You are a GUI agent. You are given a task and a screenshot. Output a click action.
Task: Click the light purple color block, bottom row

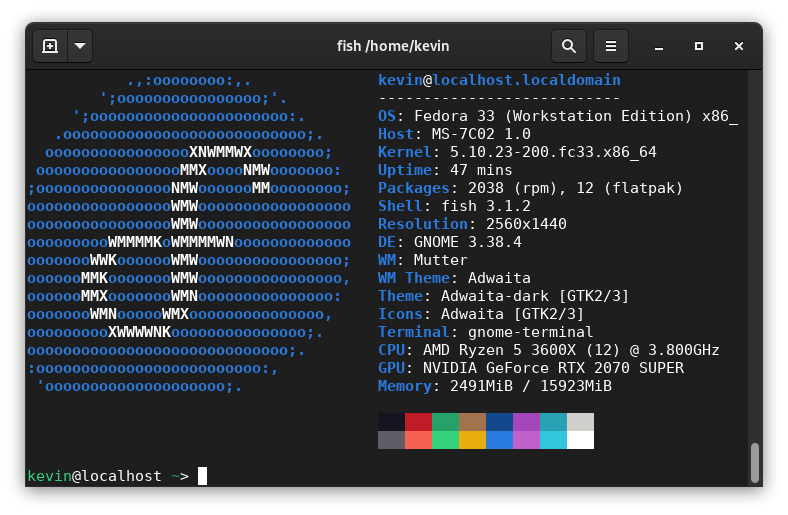526,440
